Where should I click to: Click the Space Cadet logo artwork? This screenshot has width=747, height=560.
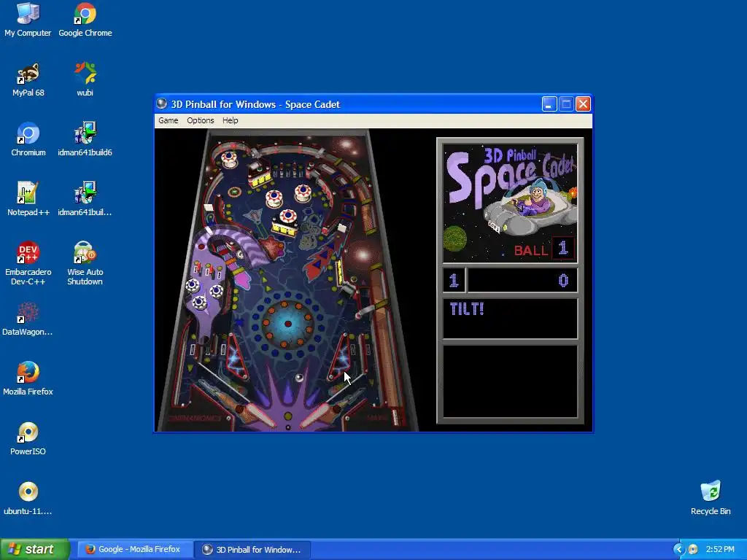click(510, 203)
